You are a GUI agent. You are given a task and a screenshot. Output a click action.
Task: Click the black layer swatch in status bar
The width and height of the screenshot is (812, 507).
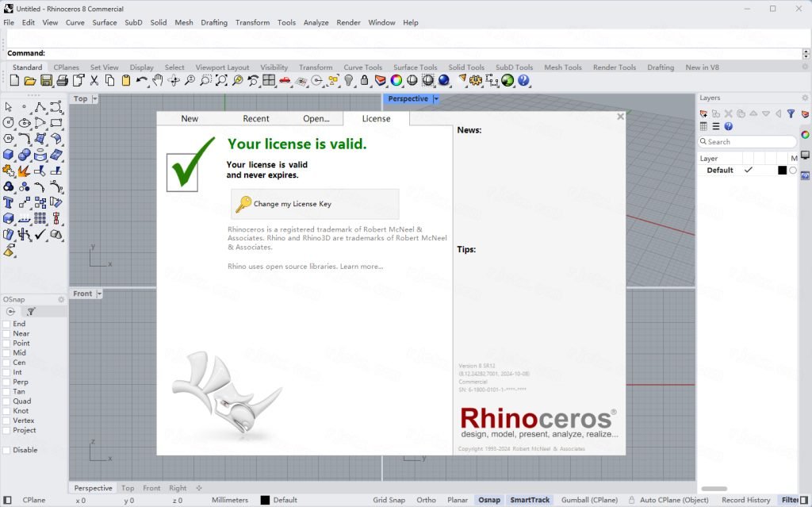[x=265, y=501]
